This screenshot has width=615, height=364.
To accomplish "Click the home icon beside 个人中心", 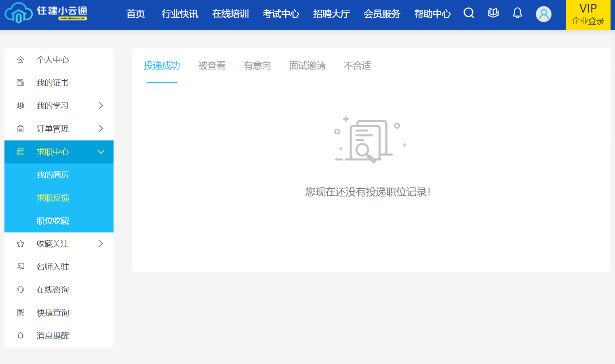I will point(21,60).
